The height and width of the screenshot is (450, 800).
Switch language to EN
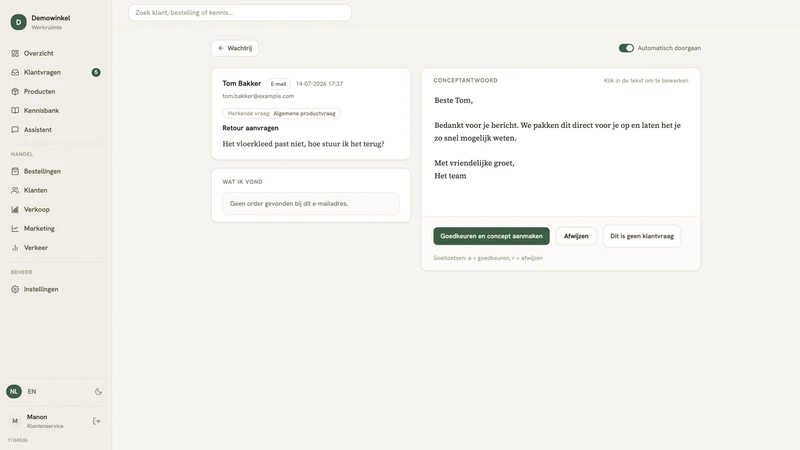[x=32, y=391]
